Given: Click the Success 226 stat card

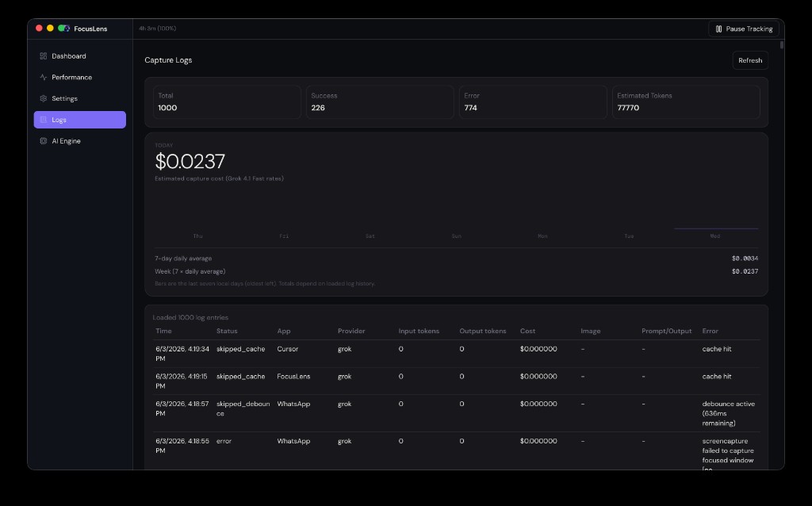Looking at the screenshot, I should [x=380, y=102].
